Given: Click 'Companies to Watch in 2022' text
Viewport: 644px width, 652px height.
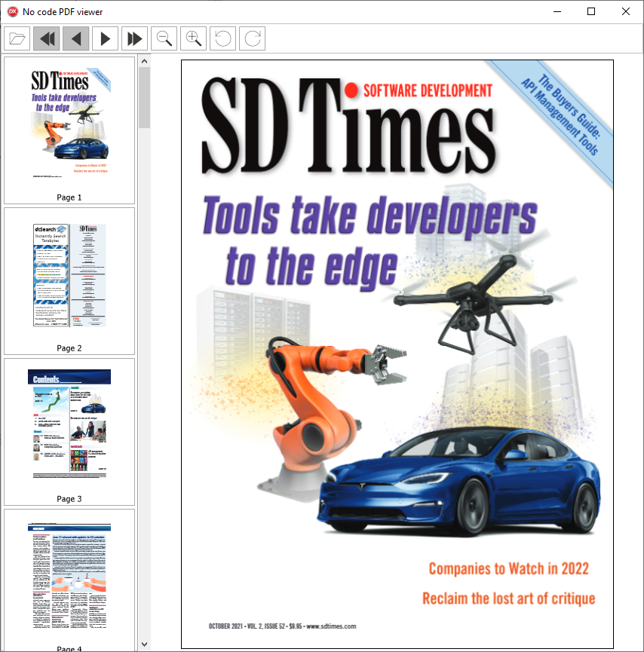Looking at the screenshot, I should coord(509,568).
